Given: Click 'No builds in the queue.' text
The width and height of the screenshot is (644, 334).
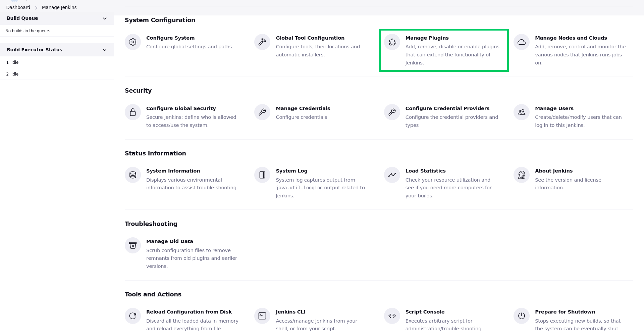Looking at the screenshot, I should pyautogui.click(x=28, y=31).
